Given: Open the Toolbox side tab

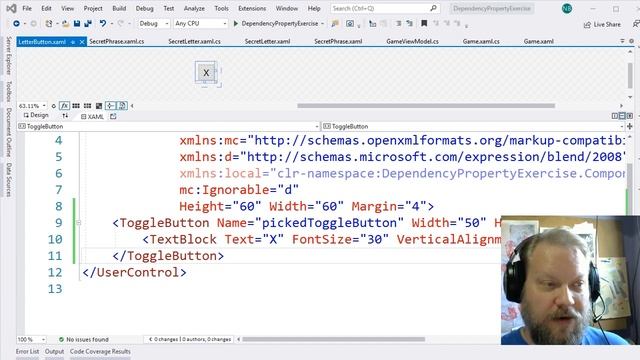Looking at the screenshot, I should [x=8, y=91].
